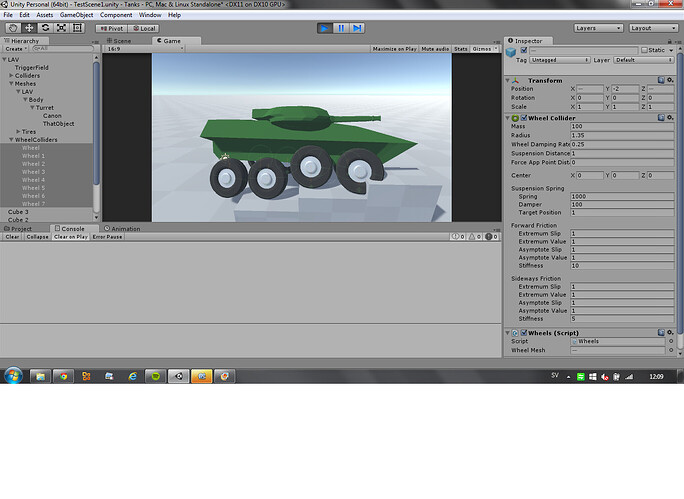Select the Scale tool

point(60,28)
